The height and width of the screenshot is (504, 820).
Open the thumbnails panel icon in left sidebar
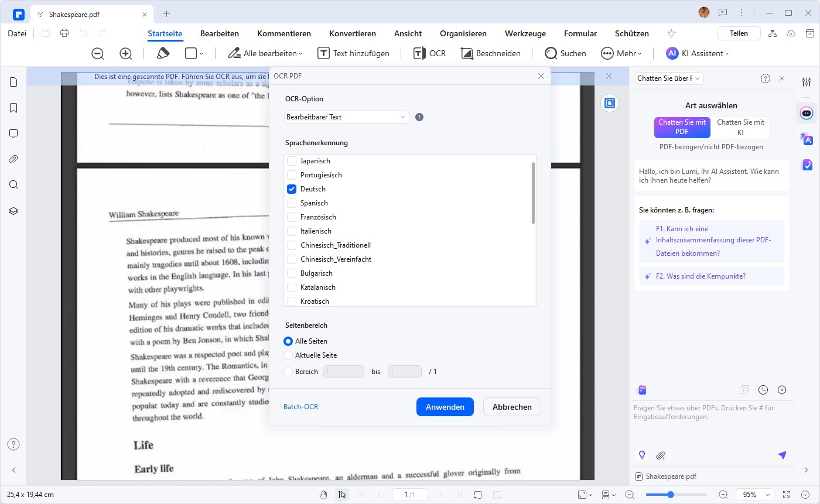(13, 82)
